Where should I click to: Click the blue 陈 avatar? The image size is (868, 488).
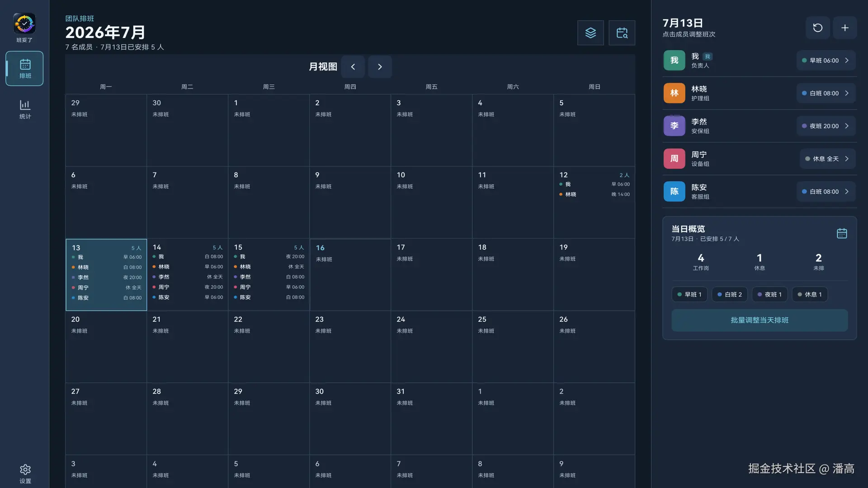(674, 192)
